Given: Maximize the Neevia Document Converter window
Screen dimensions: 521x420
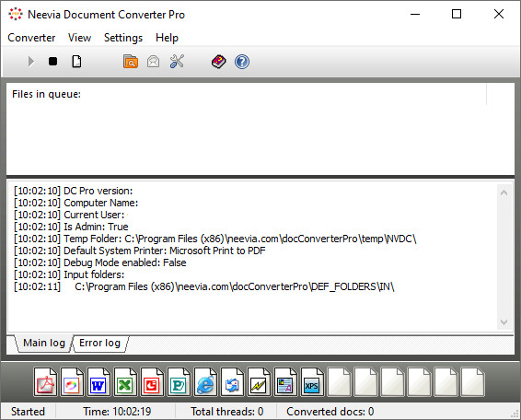Looking at the screenshot, I should tap(457, 14).
